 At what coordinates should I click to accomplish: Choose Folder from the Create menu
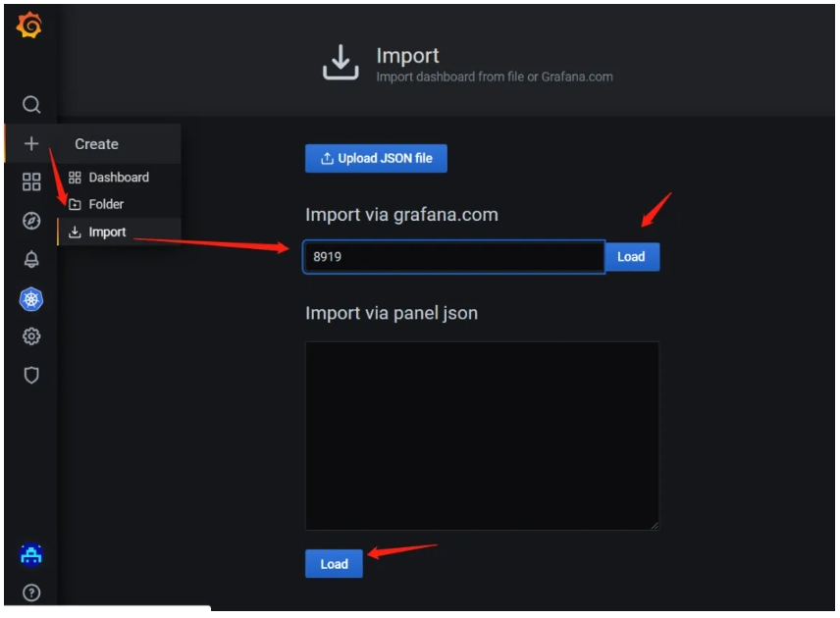(x=119, y=204)
